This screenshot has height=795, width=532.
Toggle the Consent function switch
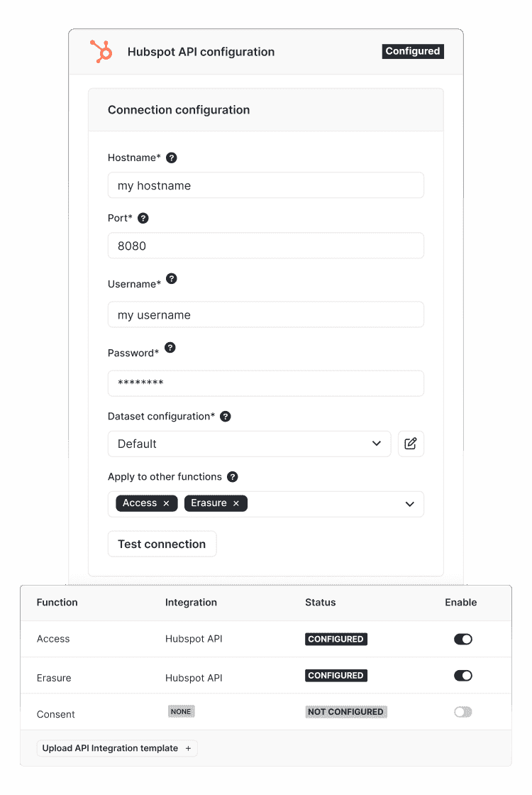[x=463, y=712]
